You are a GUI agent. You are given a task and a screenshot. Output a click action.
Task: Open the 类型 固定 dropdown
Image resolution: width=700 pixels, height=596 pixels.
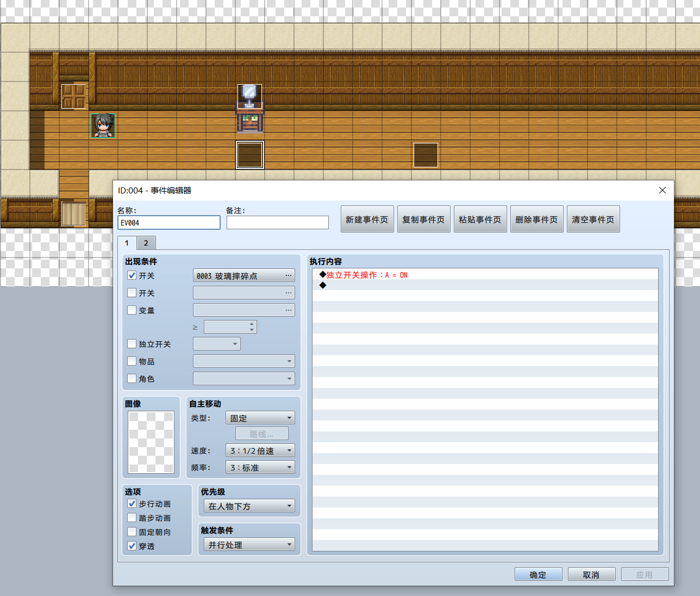[x=260, y=418]
